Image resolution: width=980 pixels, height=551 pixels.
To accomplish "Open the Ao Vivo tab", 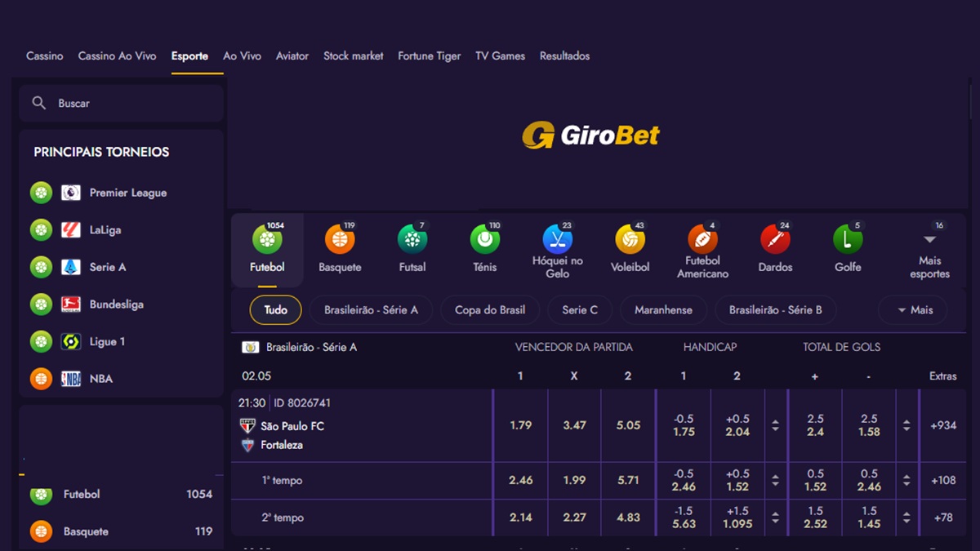I will coord(243,56).
